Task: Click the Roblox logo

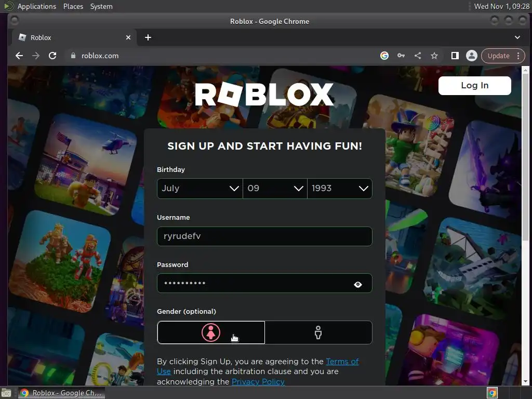Action: pyautogui.click(x=264, y=95)
